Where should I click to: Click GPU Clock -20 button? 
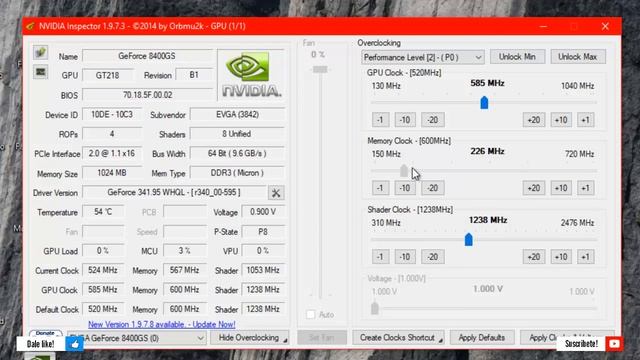click(x=433, y=120)
